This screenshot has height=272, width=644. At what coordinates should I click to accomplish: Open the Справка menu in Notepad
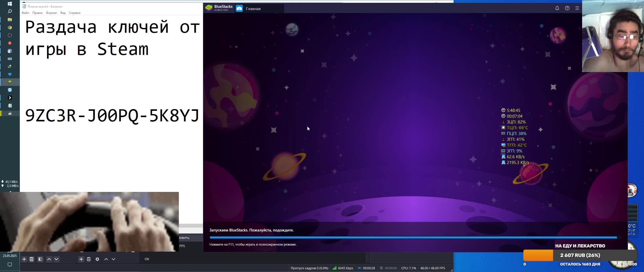click(x=75, y=13)
